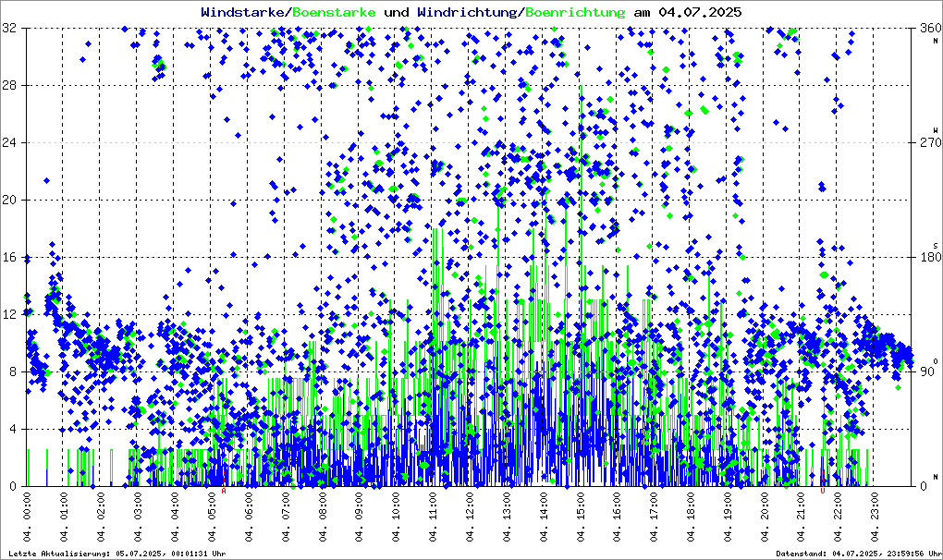Click the '0' label on right direction axis
This screenshot has width=943, height=560.
coord(924,487)
